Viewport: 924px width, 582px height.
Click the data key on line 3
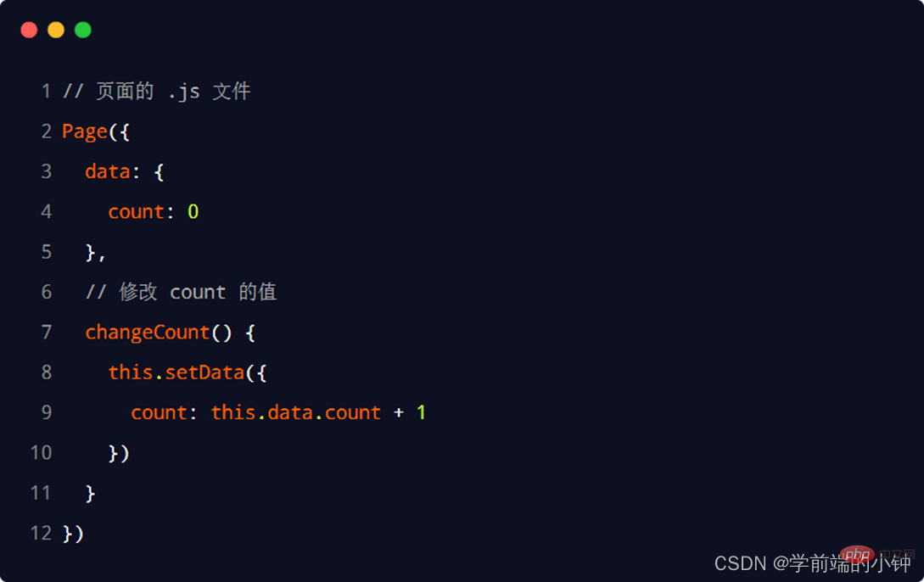click(x=107, y=171)
